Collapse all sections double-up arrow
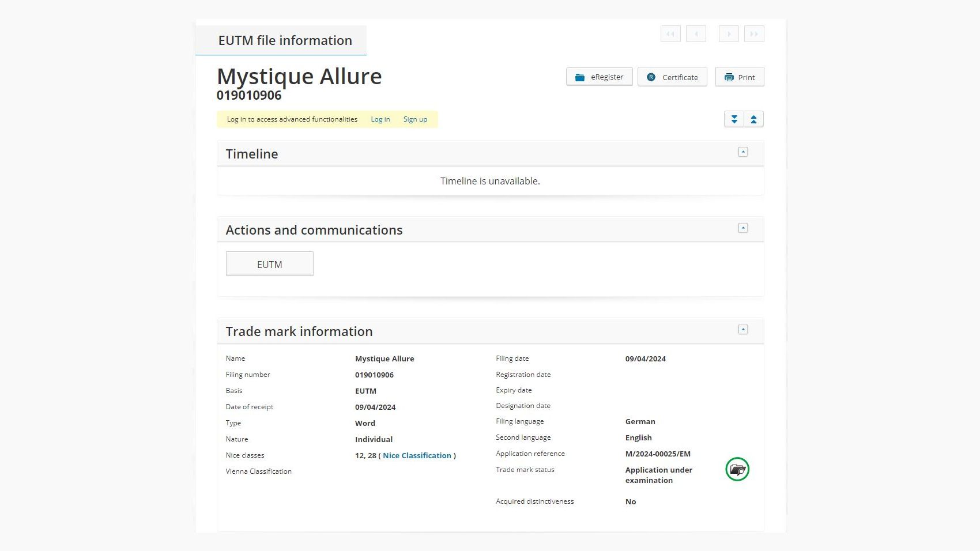 point(753,119)
